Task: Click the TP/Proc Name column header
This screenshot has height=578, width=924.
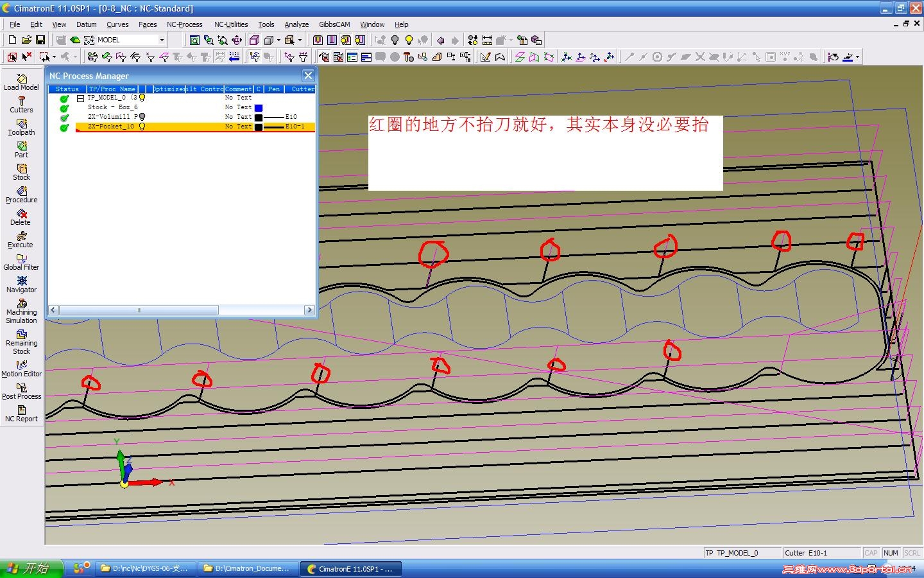Action: tap(112, 89)
